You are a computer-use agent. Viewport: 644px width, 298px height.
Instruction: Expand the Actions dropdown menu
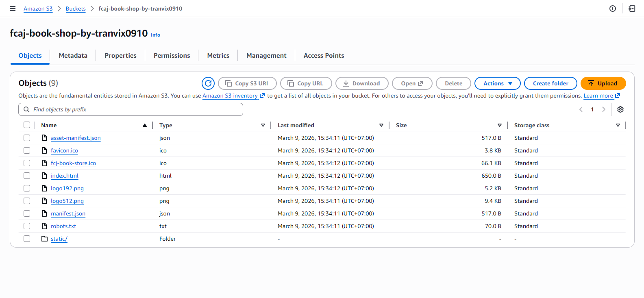pyautogui.click(x=498, y=83)
